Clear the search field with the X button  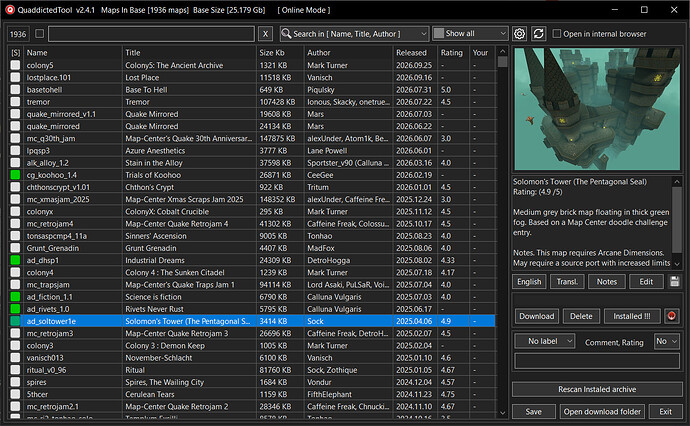click(265, 34)
